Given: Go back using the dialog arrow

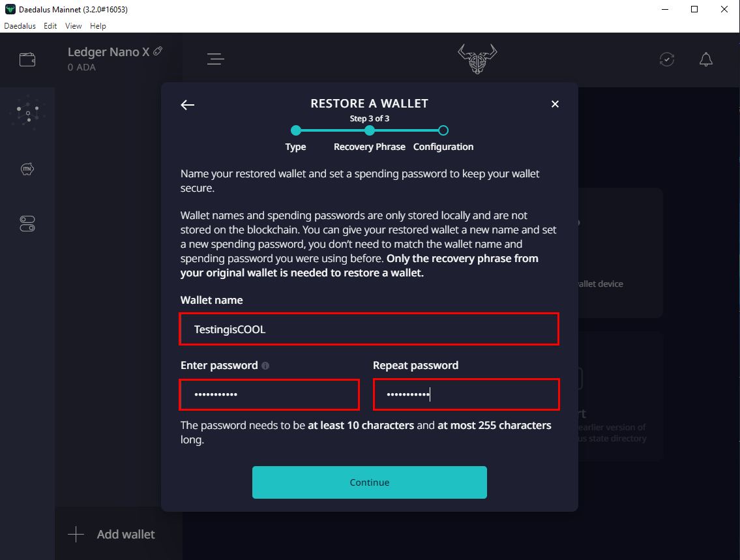Looking at the screenshot, I should tap(188, 104).
